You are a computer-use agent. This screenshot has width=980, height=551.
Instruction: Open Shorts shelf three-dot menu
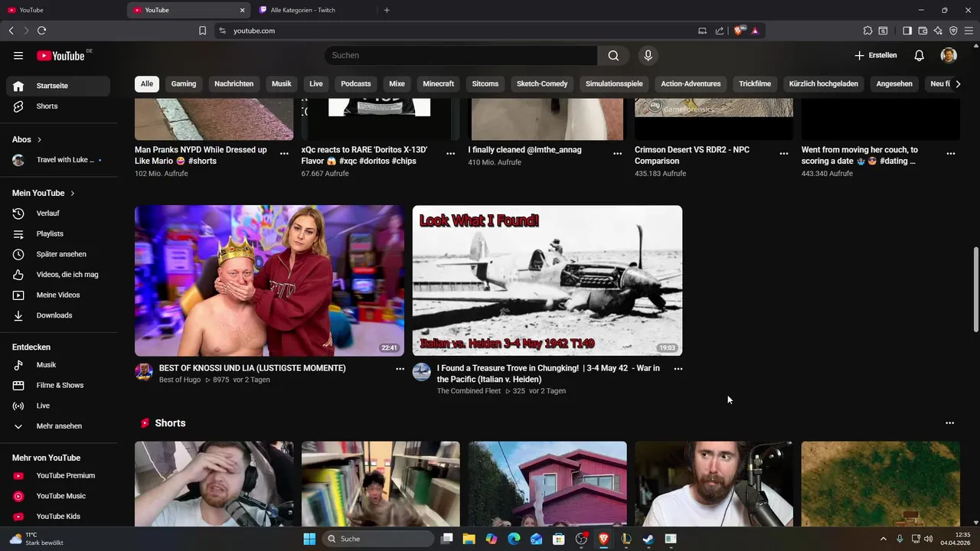pos(950,423)
